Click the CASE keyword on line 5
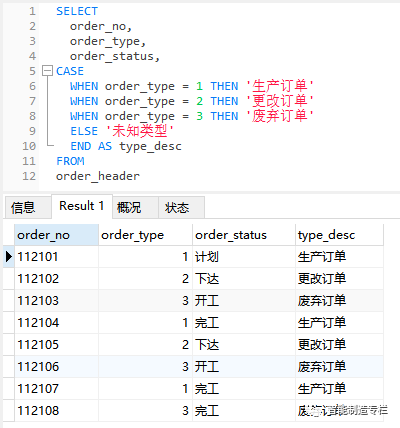This screenshot has height=428, width=400. 70,71
